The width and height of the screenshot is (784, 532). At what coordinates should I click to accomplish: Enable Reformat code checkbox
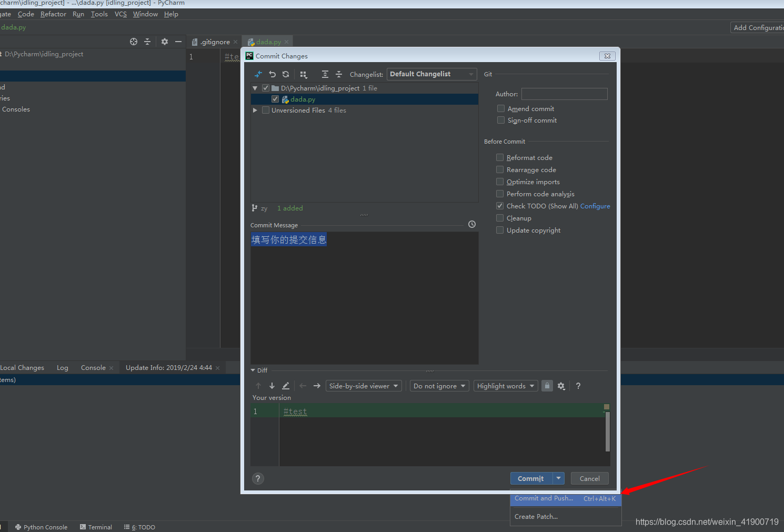click(500, 157)
